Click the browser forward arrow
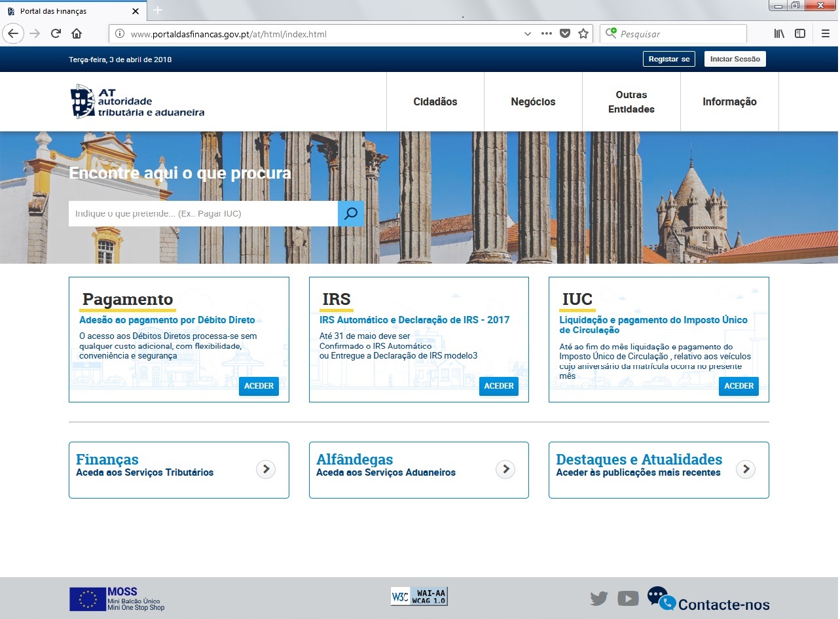This screenshot has width=840, height=619. click(x=35, y=33)
